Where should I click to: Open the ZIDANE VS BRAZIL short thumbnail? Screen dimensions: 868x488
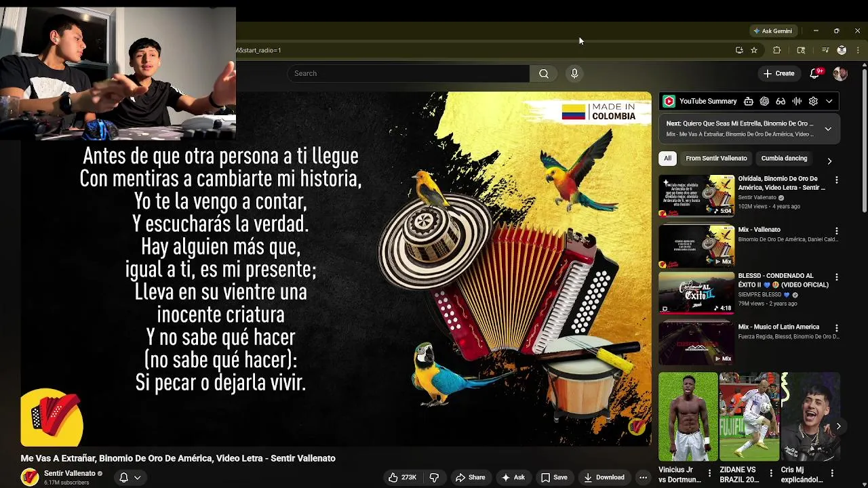pyautogui.click(x=749, y=416)
